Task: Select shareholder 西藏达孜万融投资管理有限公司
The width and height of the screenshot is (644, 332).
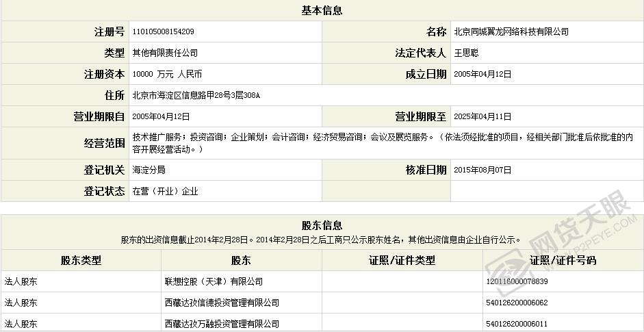Action: click(222, 324)
